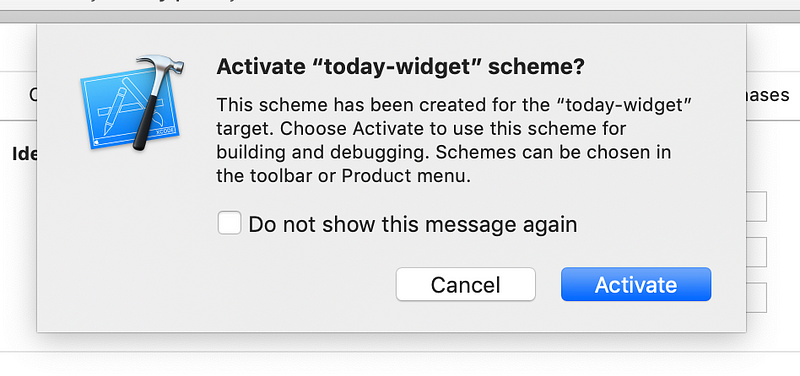Click the gray toolbar strip above the dialog
The image size is (800, 376).
pos(400,17)
